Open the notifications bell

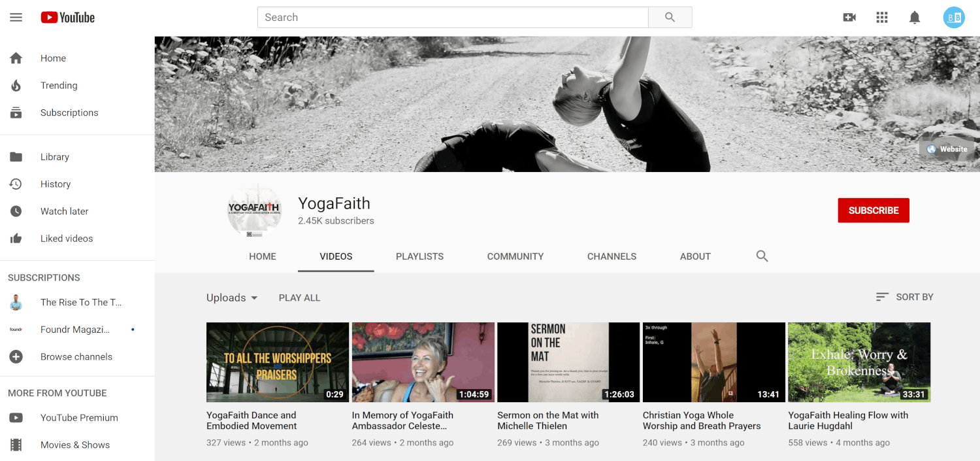[x=915, y=18]
